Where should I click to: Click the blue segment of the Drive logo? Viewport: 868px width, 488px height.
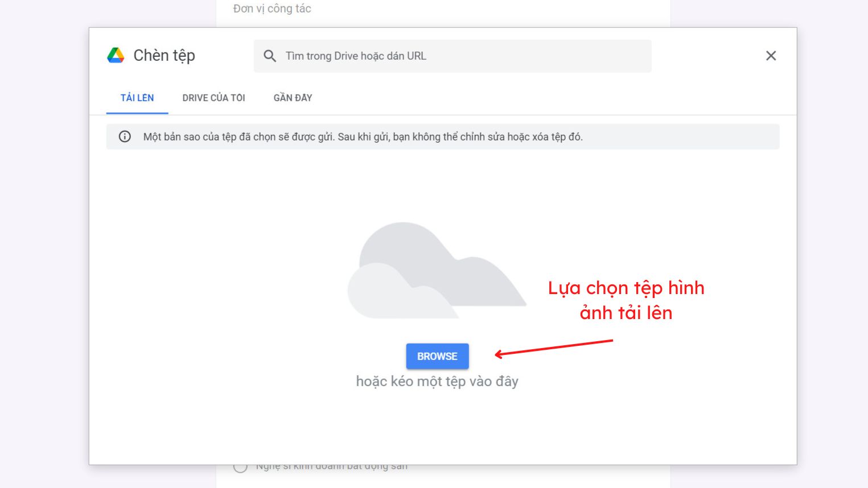[114, 61]
